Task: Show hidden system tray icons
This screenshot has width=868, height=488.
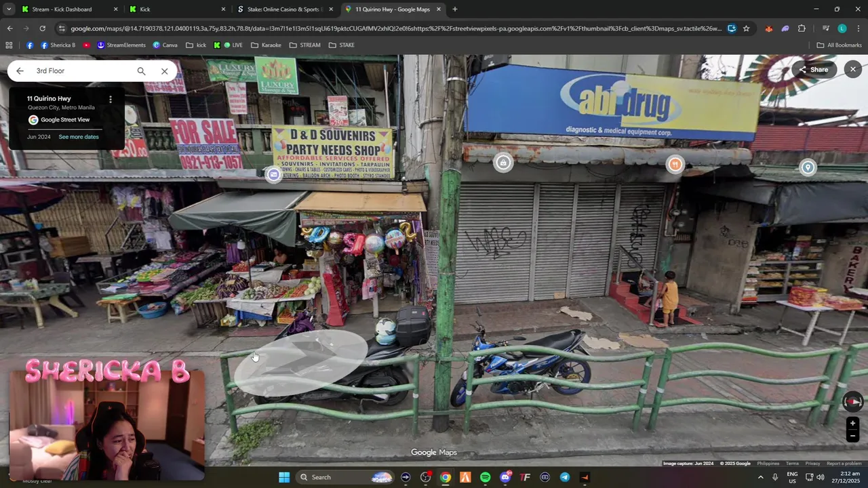Action: (x=760, y=477)
